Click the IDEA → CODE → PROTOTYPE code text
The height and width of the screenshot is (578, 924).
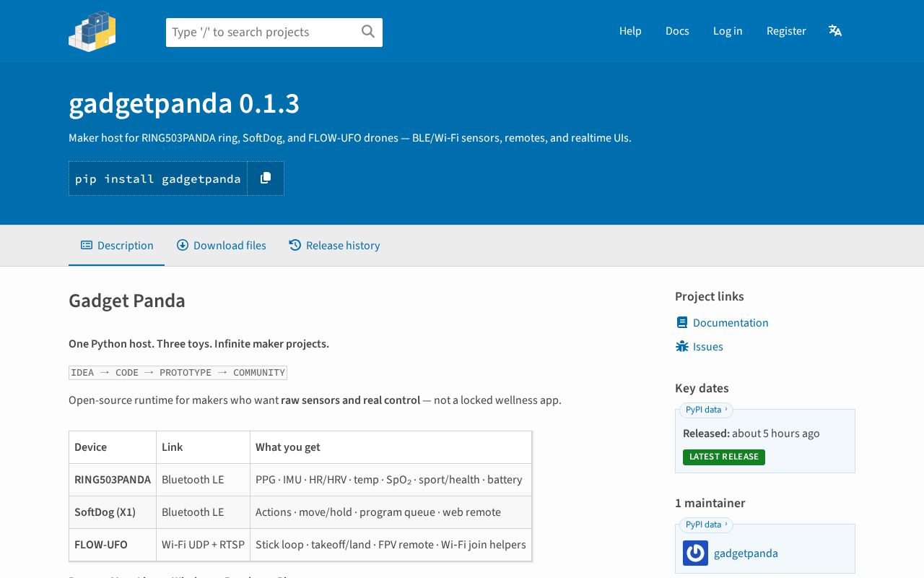[x=178, y=373]
